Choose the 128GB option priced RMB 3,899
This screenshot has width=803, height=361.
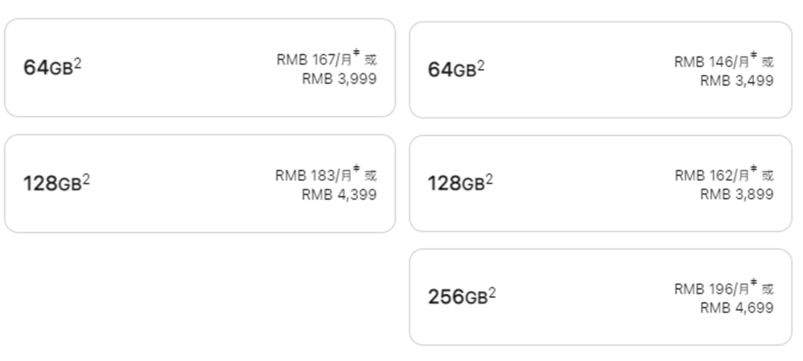click(x=600, y=183)
